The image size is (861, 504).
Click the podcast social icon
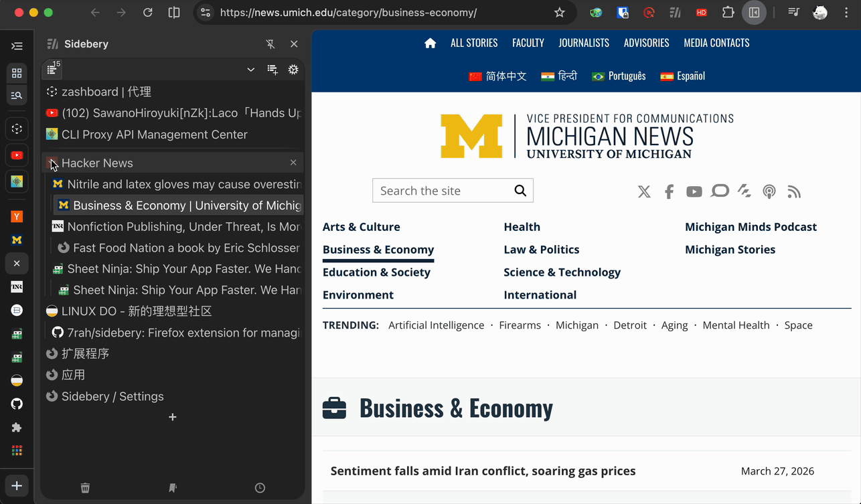click(769, 192)
